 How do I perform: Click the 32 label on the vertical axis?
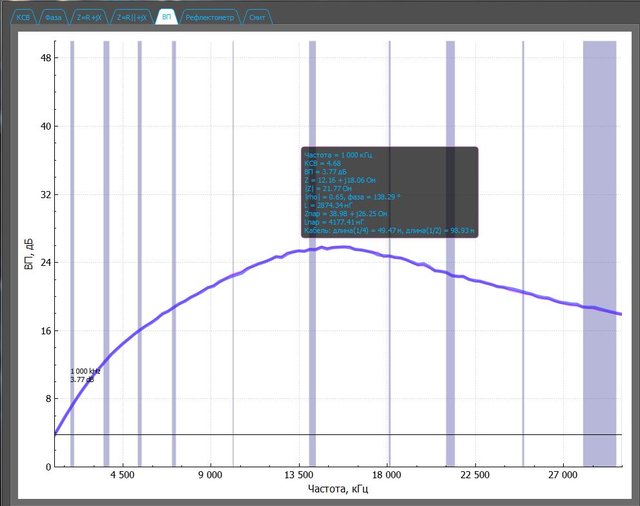45,195
